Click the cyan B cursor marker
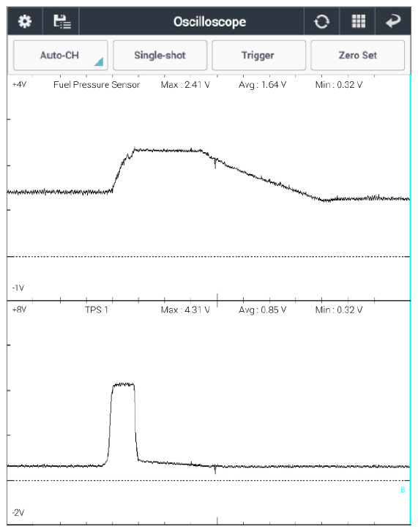418x532 pixels. tap(403, 490)
